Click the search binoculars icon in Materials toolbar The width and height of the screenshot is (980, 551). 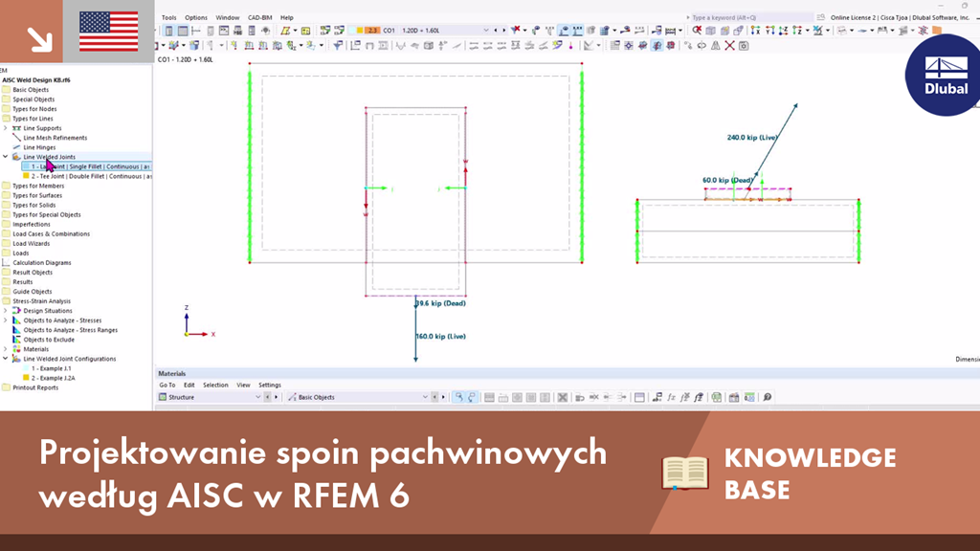tap(767, 397)
